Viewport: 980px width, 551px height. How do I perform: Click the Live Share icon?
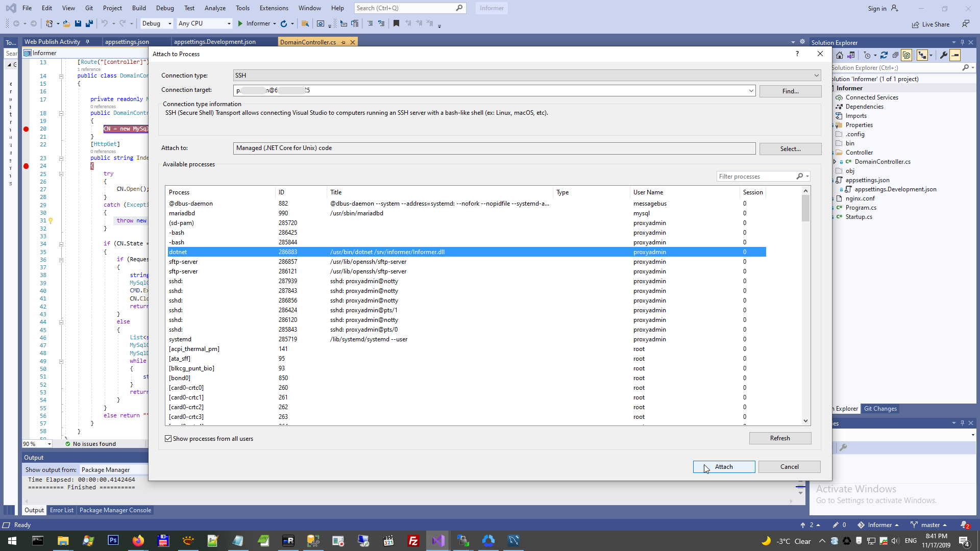(916, 24)
